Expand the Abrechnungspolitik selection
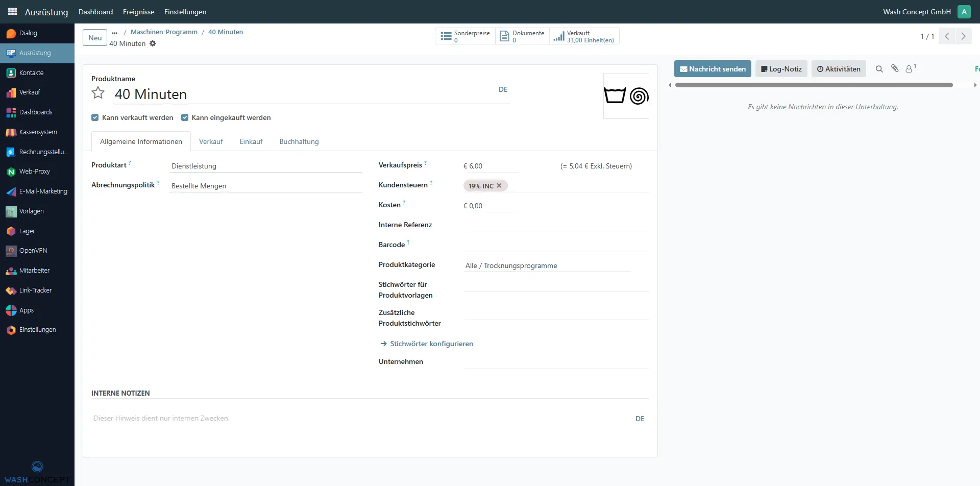The height and width of the screenshot is (486, 980). (x=265, y=186)
